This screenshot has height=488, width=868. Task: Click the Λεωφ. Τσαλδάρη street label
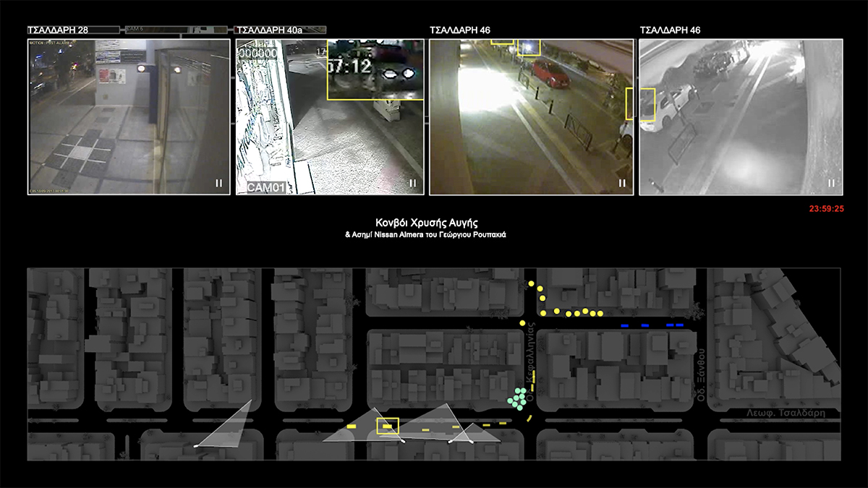tap(786, 414)
